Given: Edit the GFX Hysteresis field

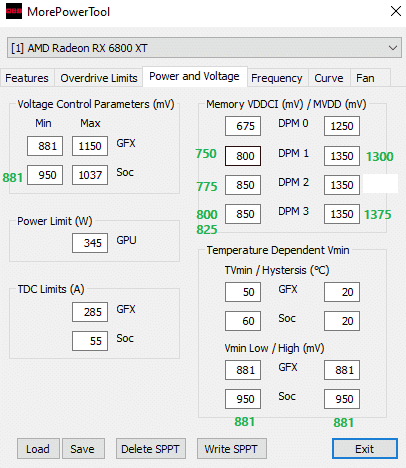Looking at the screenshot, I should coord(342,292).
